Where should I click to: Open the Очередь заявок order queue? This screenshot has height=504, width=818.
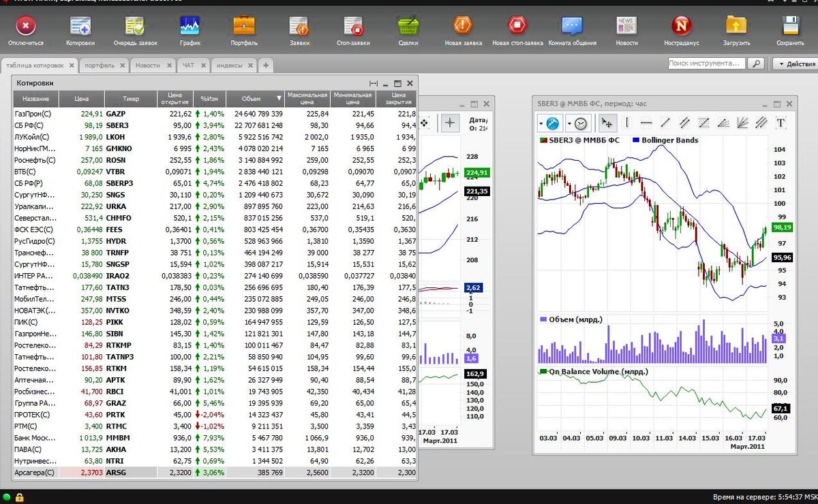(135, 26)
